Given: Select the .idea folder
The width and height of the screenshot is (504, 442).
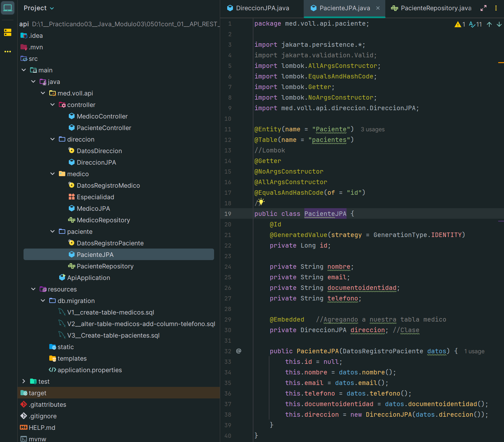Looking at the screenshot, I should click(x=32, y=36).
